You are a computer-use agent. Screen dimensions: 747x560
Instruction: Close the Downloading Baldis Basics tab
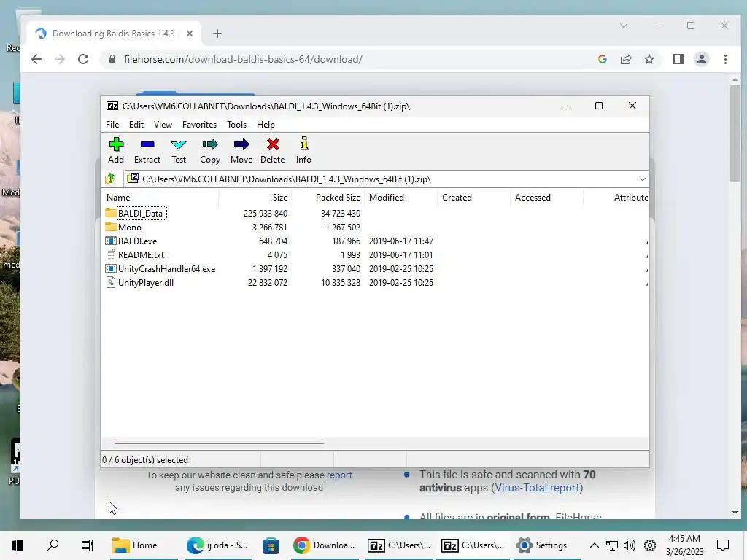coord(189,34)
